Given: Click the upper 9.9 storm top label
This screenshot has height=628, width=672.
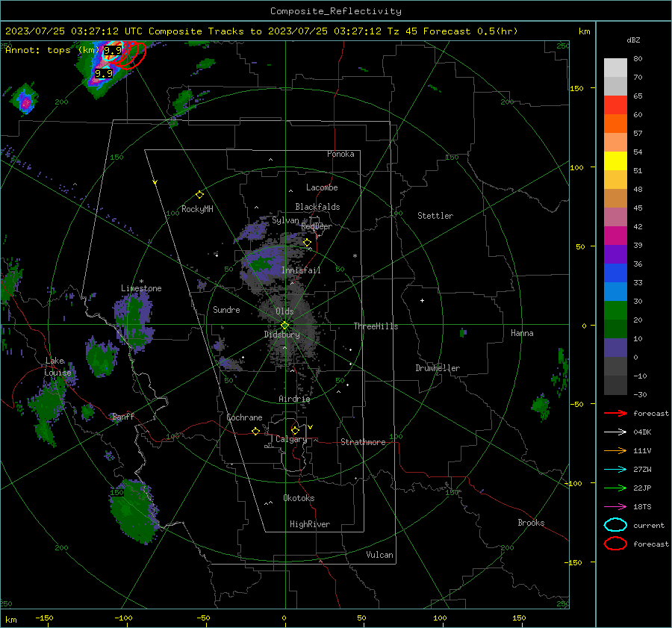Looking at the screenshot, I should (113, 51).
